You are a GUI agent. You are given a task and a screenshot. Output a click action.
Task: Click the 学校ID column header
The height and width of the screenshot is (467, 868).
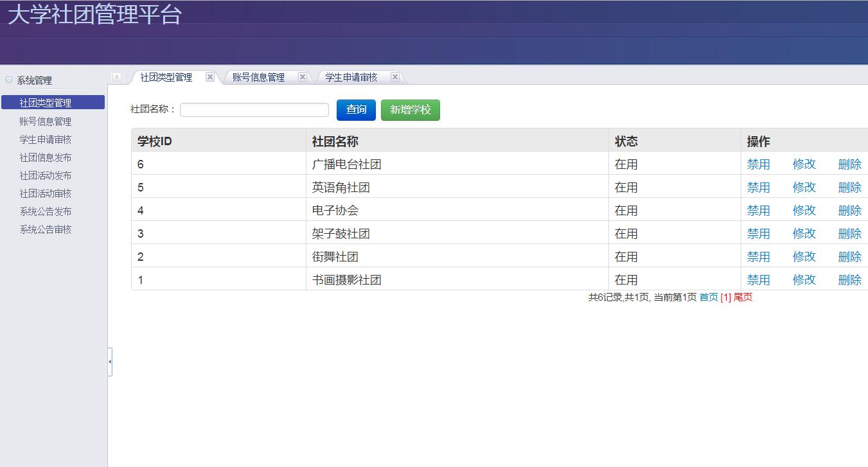(x=218, y=141)
